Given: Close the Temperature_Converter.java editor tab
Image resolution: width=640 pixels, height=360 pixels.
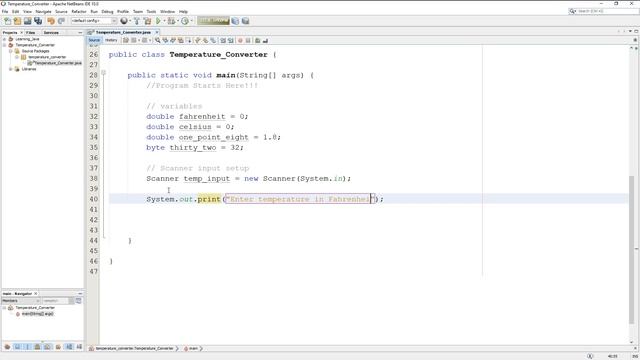Looking at the screenshot, I should 157,32.
